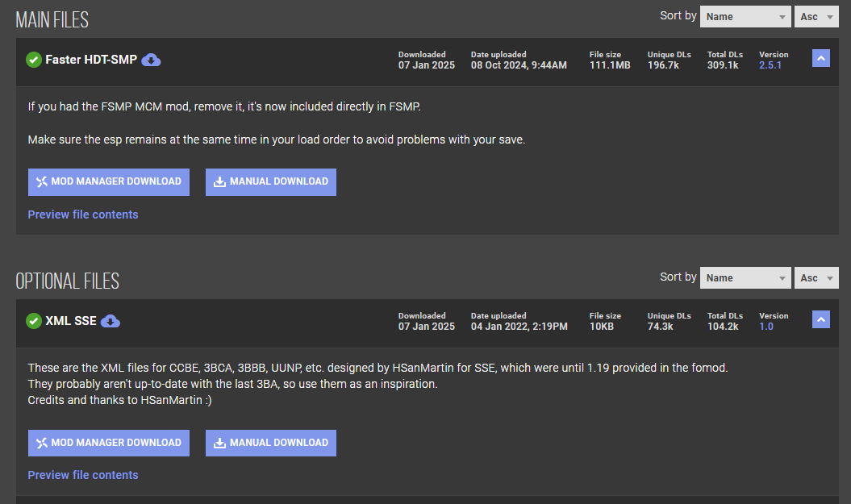Click the OPTIONAL FILES heading
851x504 pixels.
67,281
